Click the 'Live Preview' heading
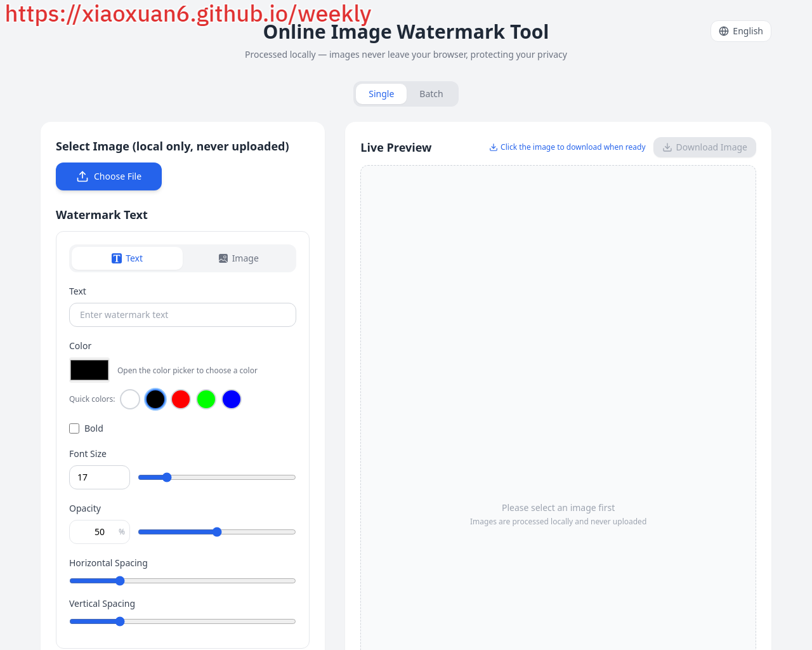812x650 pixels. tap(396, 148)
